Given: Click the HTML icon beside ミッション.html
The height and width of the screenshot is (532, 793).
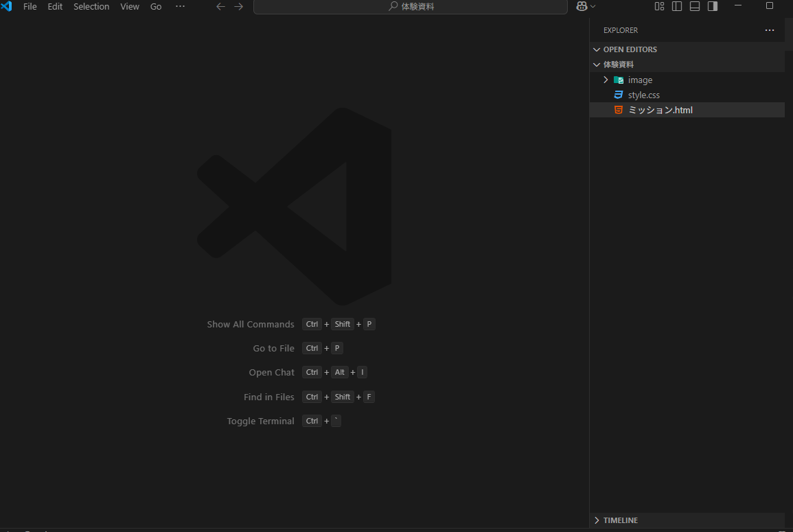Looking at the screenshot, I should [619, 111].
